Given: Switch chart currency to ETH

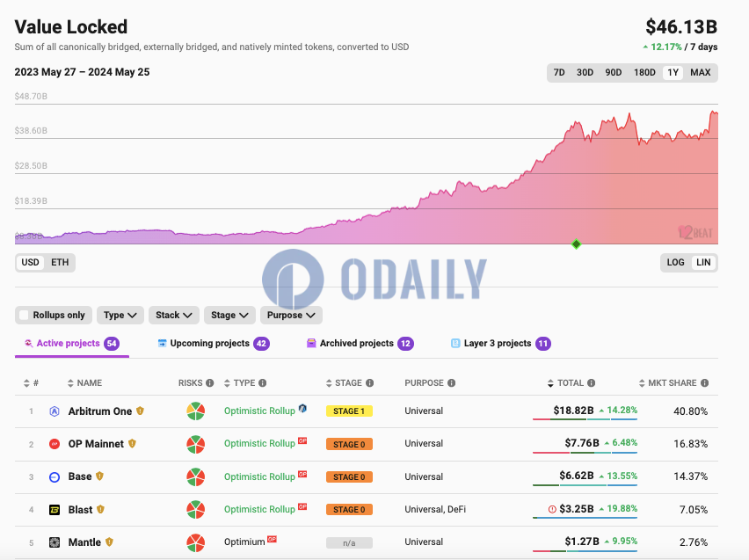Looking at the screenshot, I should [60, 262].
